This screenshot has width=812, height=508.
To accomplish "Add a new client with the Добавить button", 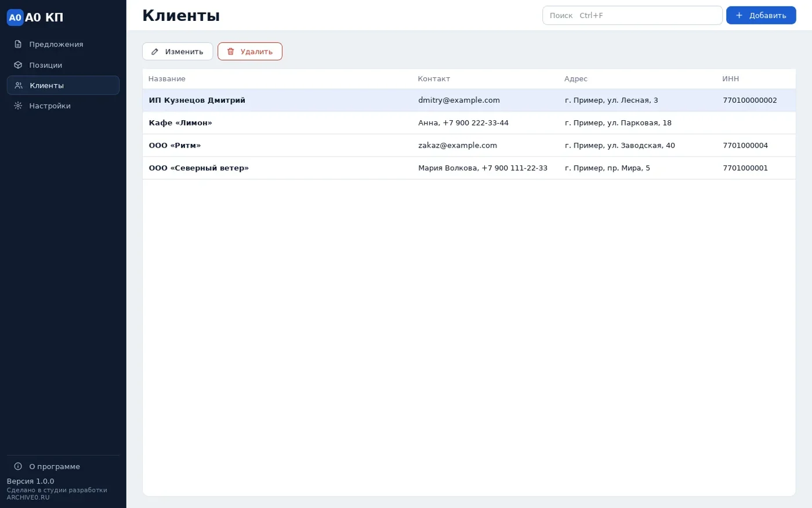I will point(761,16).
